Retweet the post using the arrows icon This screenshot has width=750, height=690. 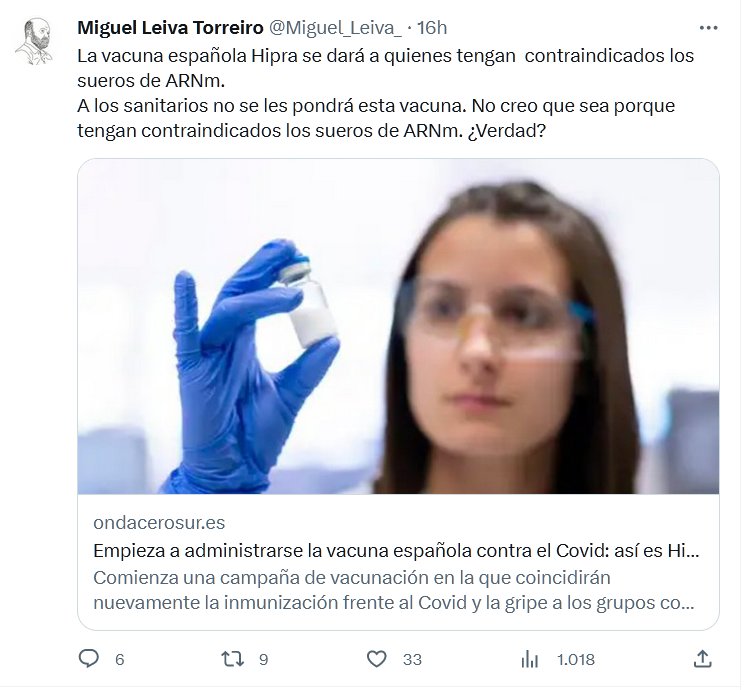tap(232, 659)
